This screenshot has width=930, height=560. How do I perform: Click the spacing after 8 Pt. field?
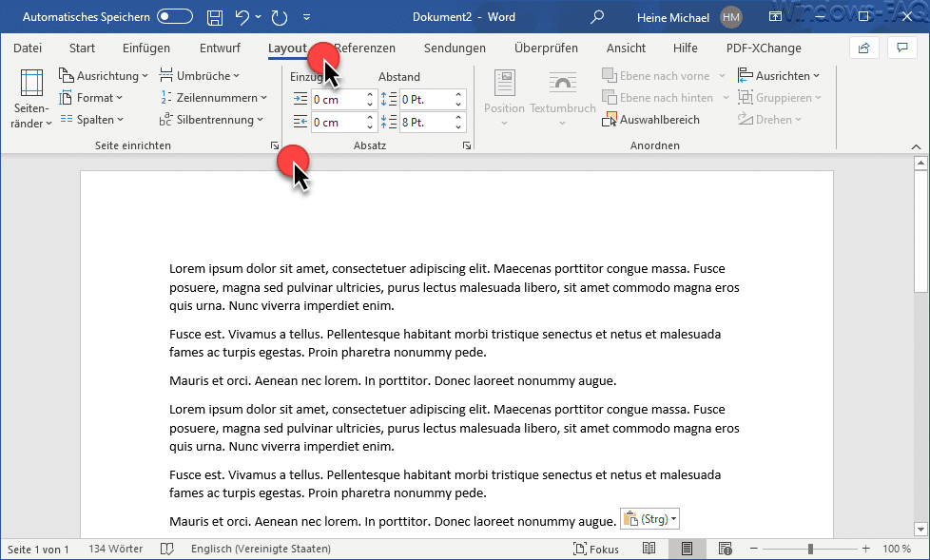coord(426,123)
